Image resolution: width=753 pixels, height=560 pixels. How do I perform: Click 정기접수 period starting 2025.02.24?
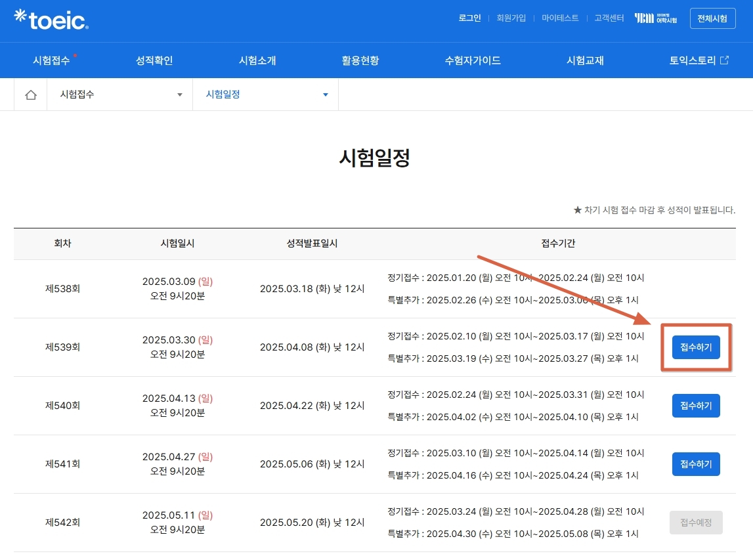[516, 395]
